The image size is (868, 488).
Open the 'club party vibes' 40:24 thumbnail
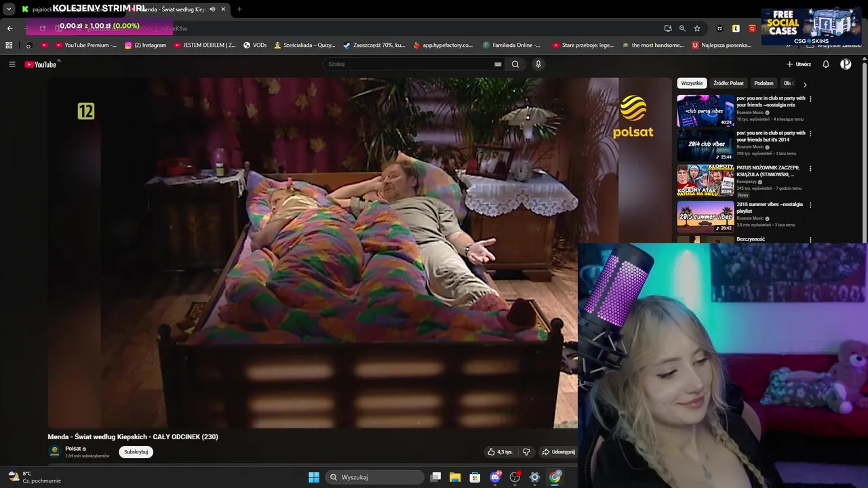coord(705,110)
